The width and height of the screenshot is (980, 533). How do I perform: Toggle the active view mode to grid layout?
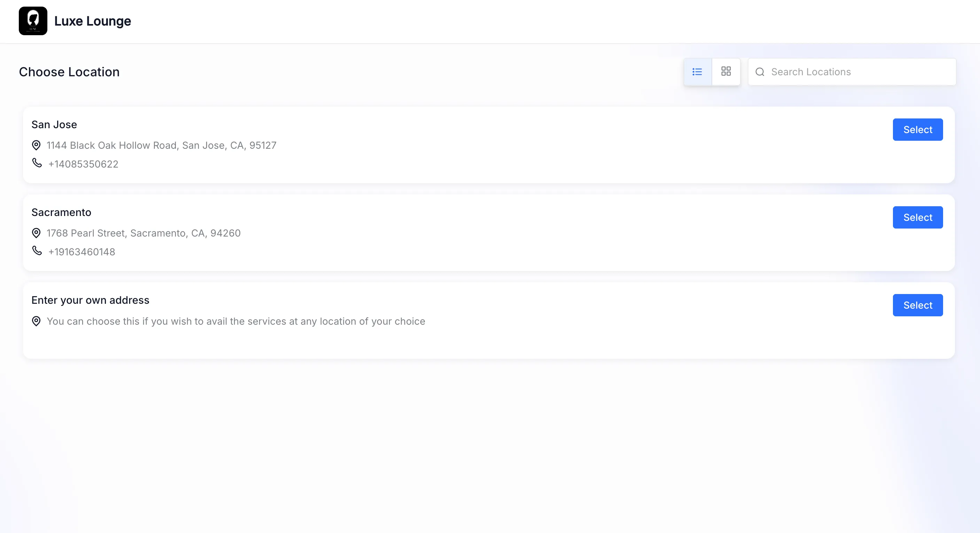click(726, 72)
